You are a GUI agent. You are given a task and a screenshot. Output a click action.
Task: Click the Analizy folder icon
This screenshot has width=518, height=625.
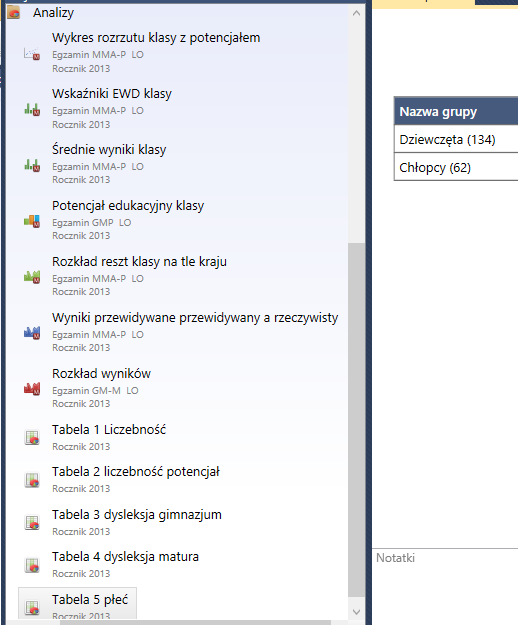tap(14, 13)
